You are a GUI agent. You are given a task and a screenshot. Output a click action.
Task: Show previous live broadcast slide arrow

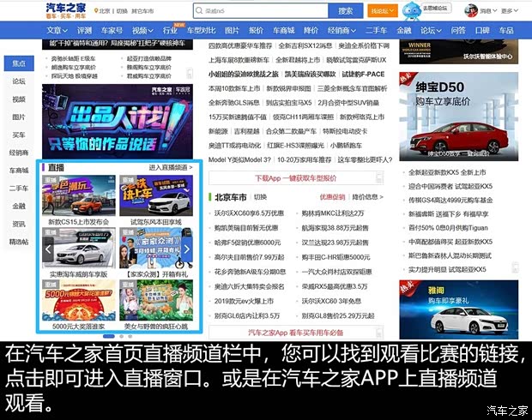pos(48,249)
